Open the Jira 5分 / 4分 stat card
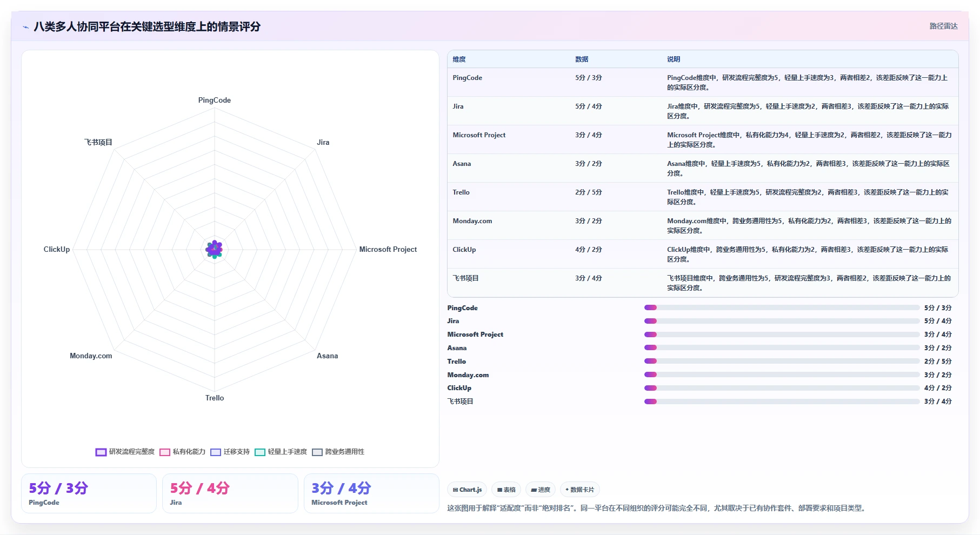980x535 pixels. 230,493
